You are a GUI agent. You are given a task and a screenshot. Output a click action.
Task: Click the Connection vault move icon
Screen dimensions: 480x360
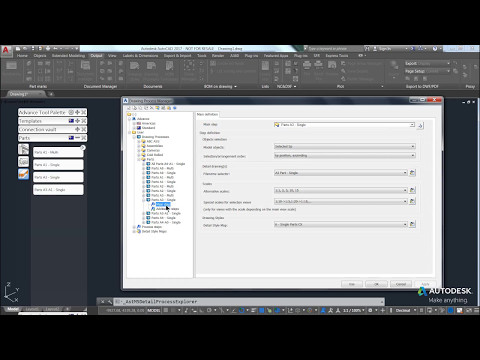[77, 129]
